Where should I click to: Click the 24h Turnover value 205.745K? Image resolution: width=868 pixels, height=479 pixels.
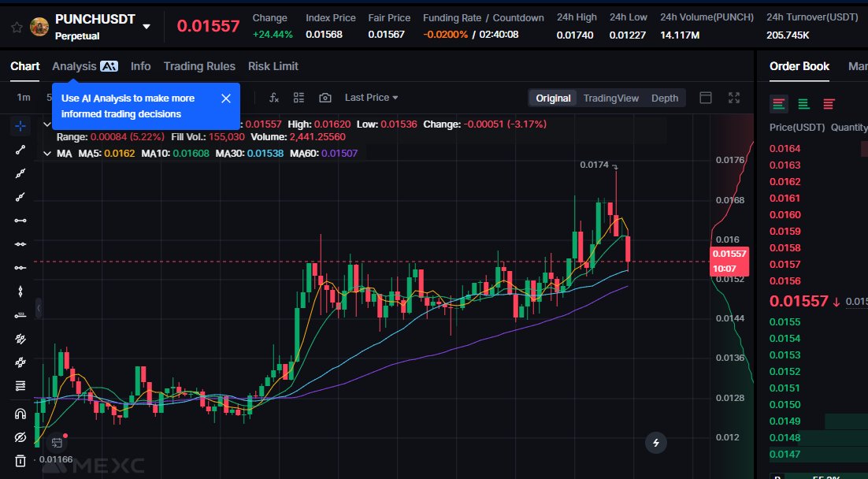(x=788, y=35)
